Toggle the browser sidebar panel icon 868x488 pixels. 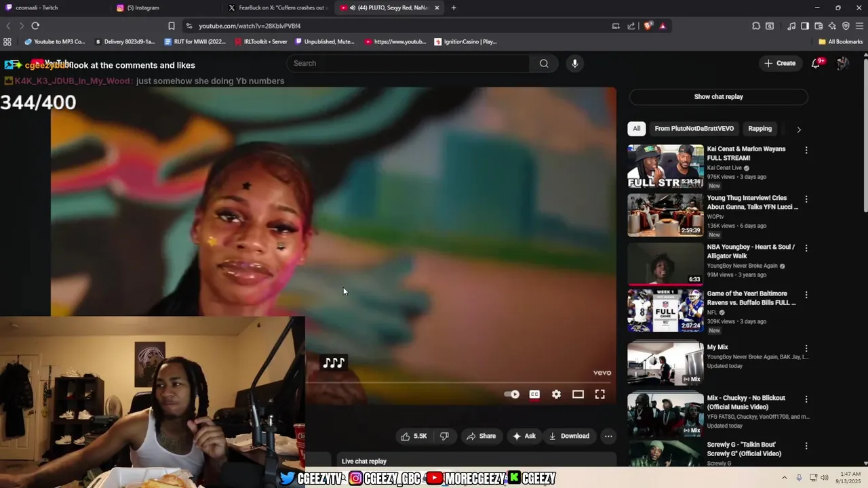click(x=805, y=26)
